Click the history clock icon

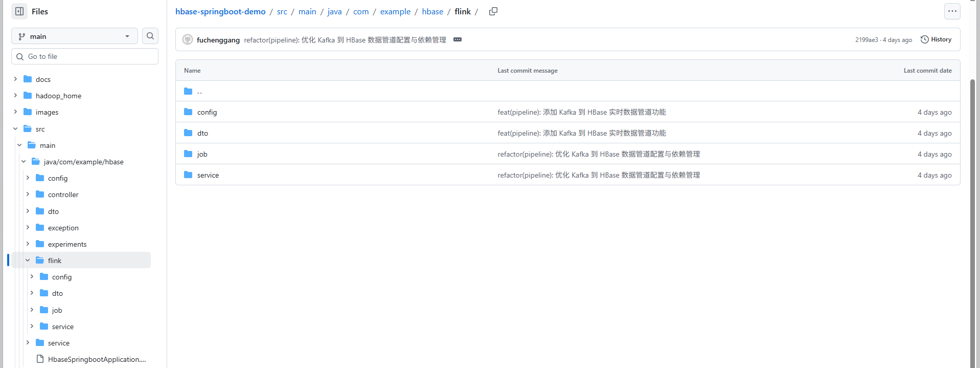coord(924,39)
